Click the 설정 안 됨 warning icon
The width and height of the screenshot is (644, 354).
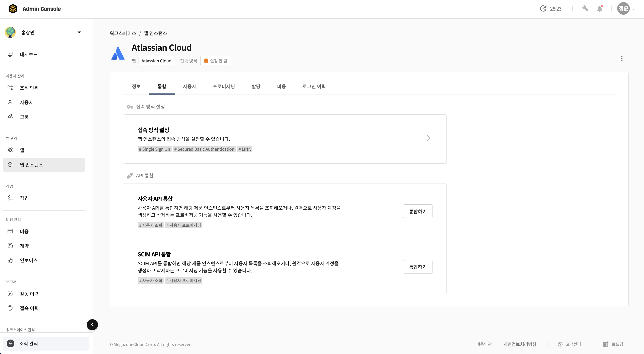pos(206,61)
